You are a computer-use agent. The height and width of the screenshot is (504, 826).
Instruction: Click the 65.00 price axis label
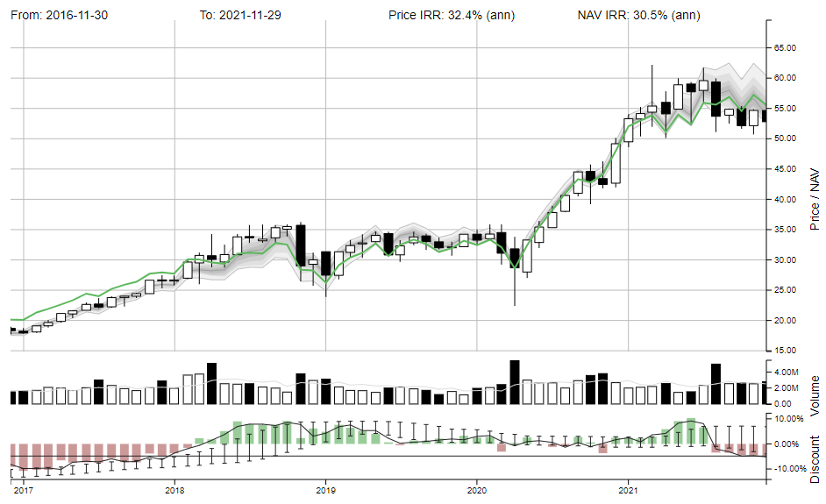785,48
